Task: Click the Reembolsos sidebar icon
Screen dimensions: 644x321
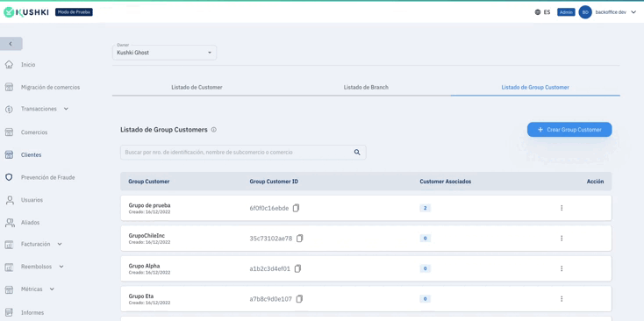Action: 9,267
